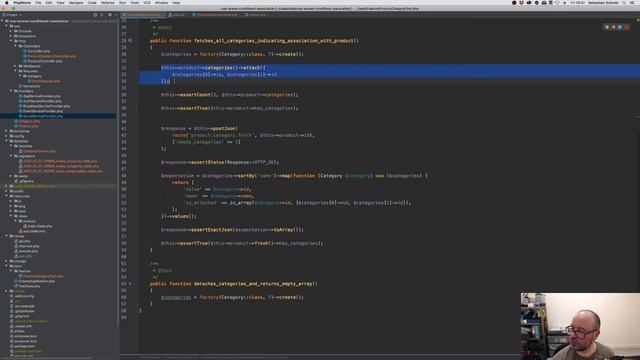Open the file in the fourth browser icon
The image size is (640, 360).
click(626, 27)
